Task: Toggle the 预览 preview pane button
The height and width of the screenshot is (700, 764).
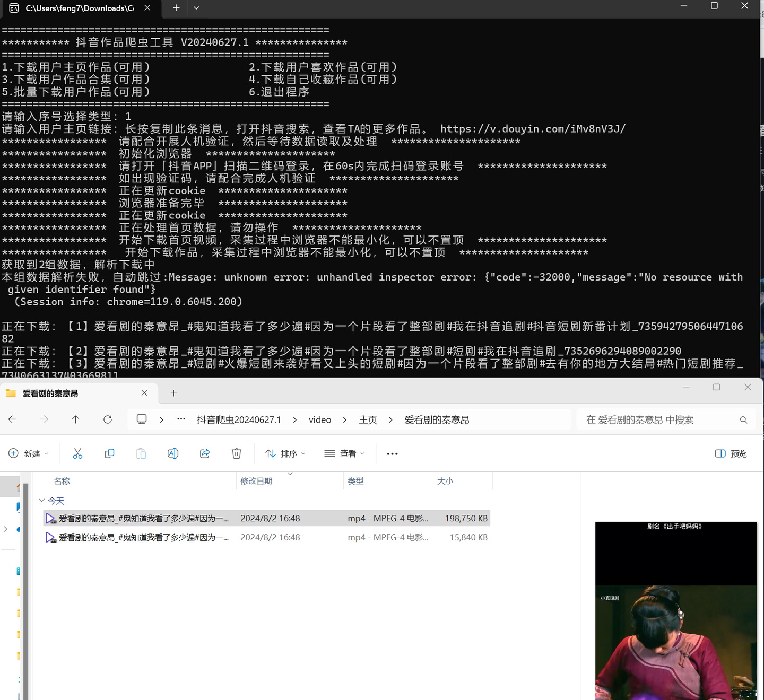Action: 731,453
